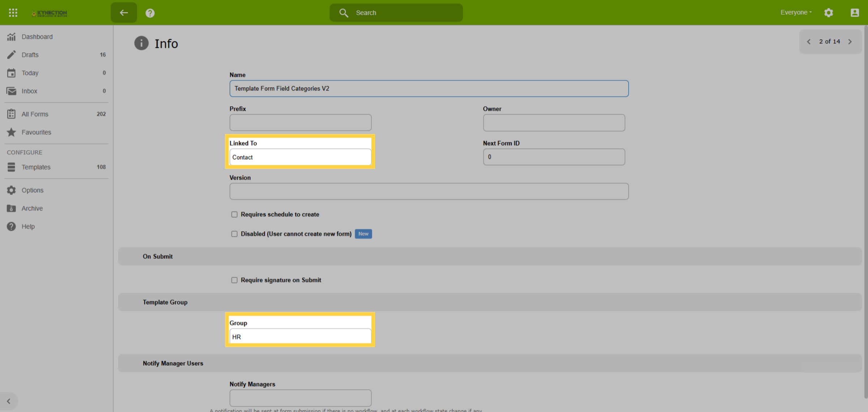Click the Templates stack icon
This screenshot has width=868, height=412.
[12, 167]
